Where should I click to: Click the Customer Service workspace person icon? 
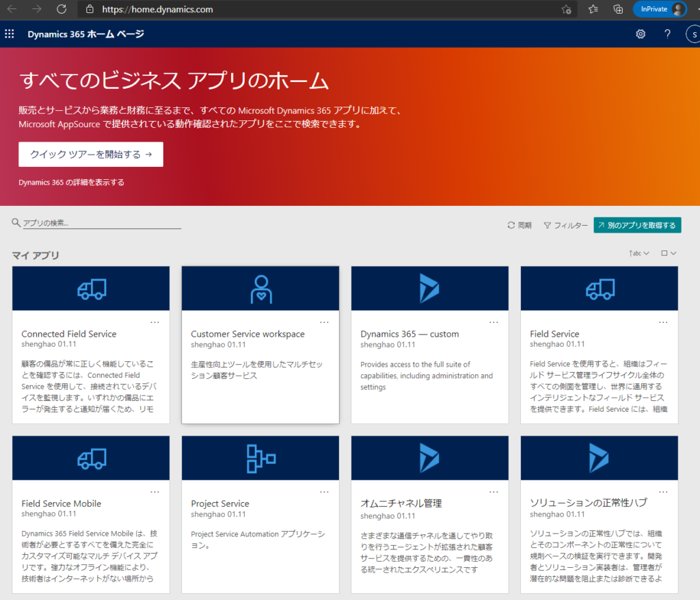click(x=261, y=289)
